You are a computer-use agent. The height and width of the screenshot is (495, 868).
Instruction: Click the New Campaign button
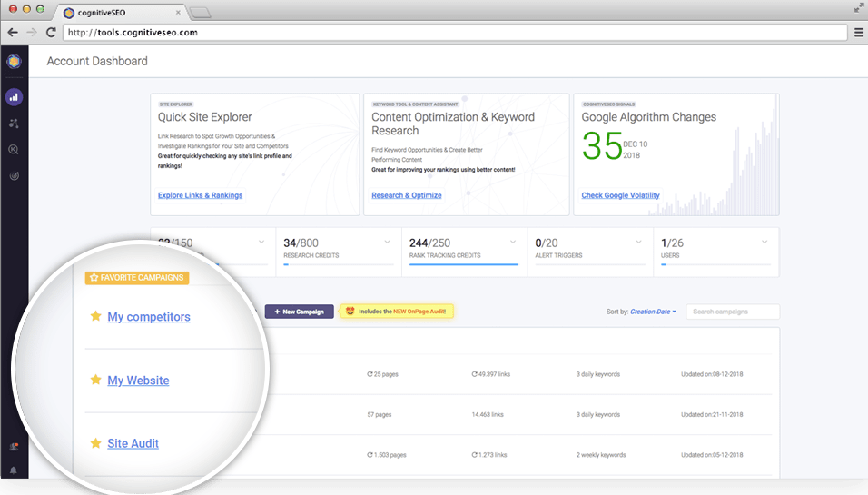[x=299, y=312]
